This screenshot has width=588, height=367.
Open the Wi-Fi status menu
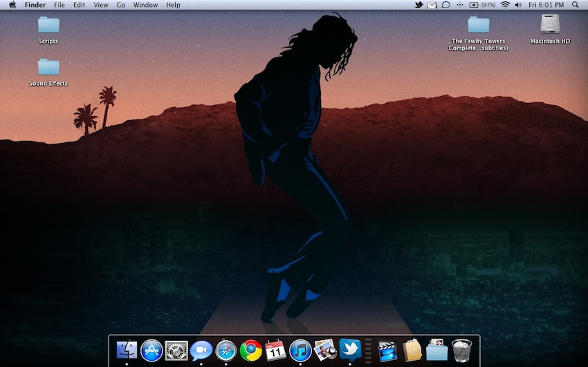tap(505, 5)
